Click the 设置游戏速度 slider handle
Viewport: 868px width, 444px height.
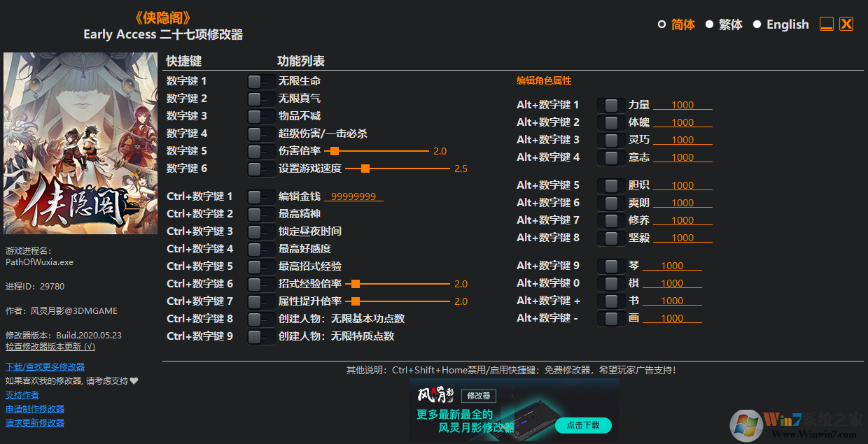365,168
